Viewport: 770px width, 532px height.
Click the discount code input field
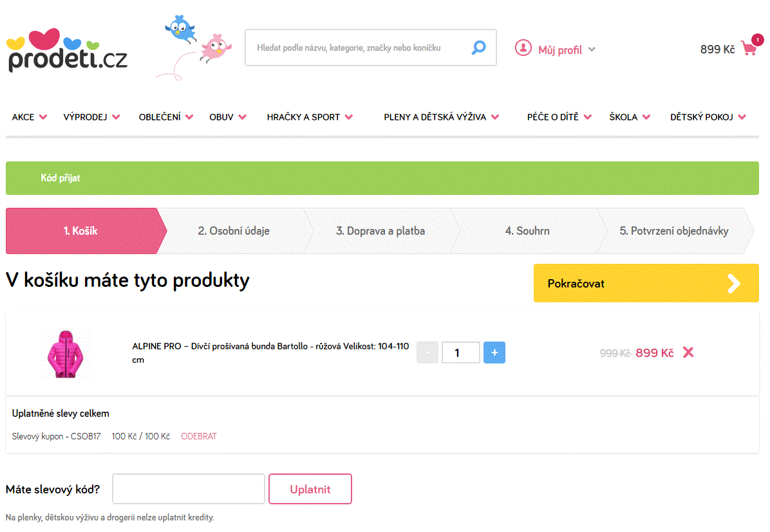coord(189,489)
